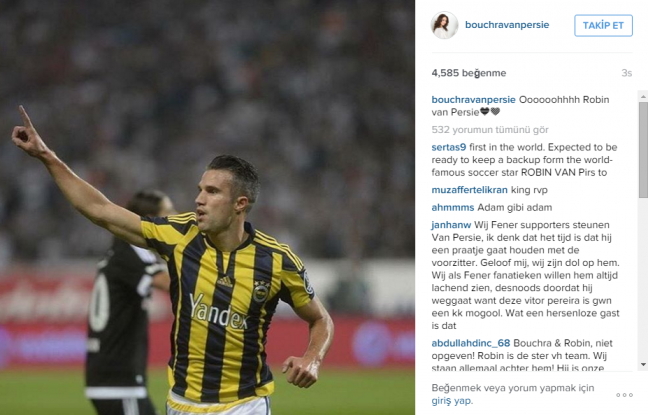Screen dimensions: 648x415
Task: Click the 3s post timestamp
Action: pos(627,73)
